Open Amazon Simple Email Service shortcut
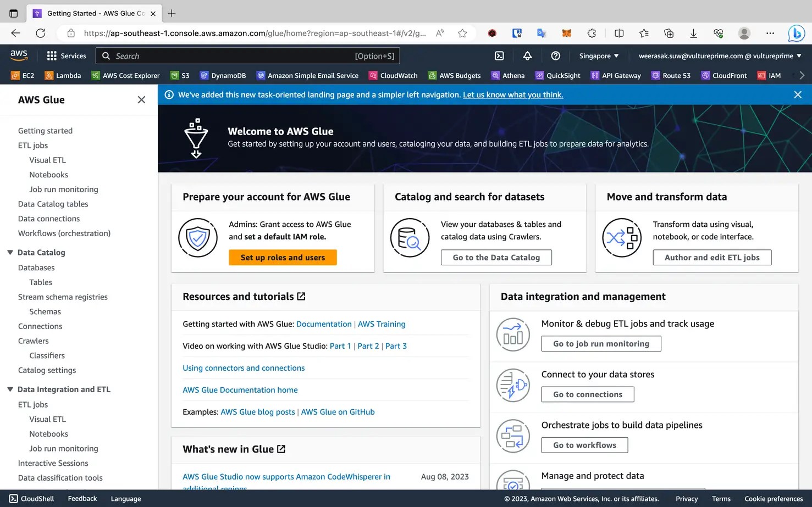812x507 pixels. [307, 76]
